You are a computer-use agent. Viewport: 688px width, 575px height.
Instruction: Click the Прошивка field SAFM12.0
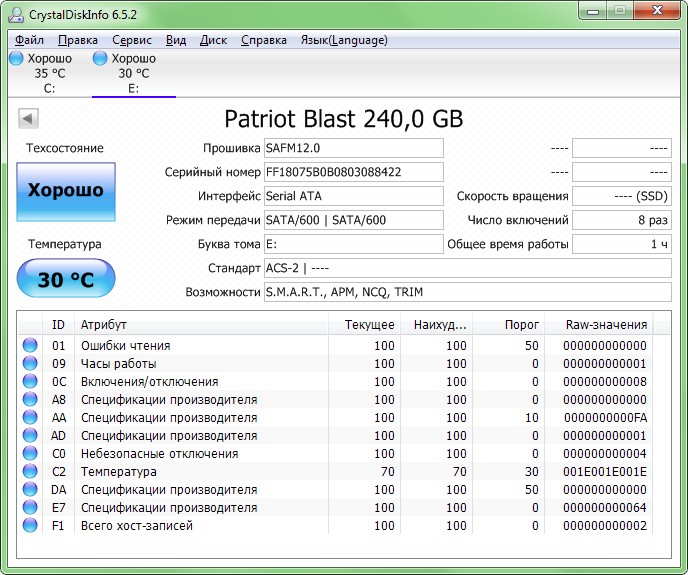pyautogui.click(x=354, y=148)
